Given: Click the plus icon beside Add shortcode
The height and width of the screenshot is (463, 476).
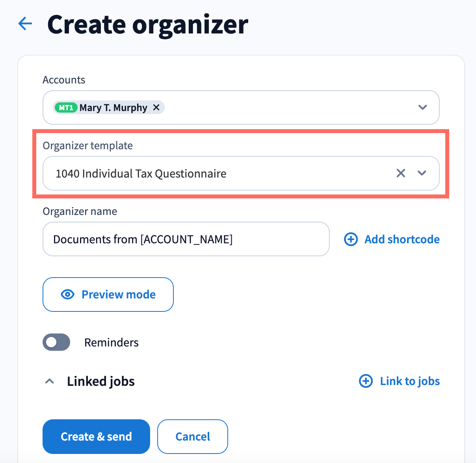Looking at the screenshot, I should point(351,239).
